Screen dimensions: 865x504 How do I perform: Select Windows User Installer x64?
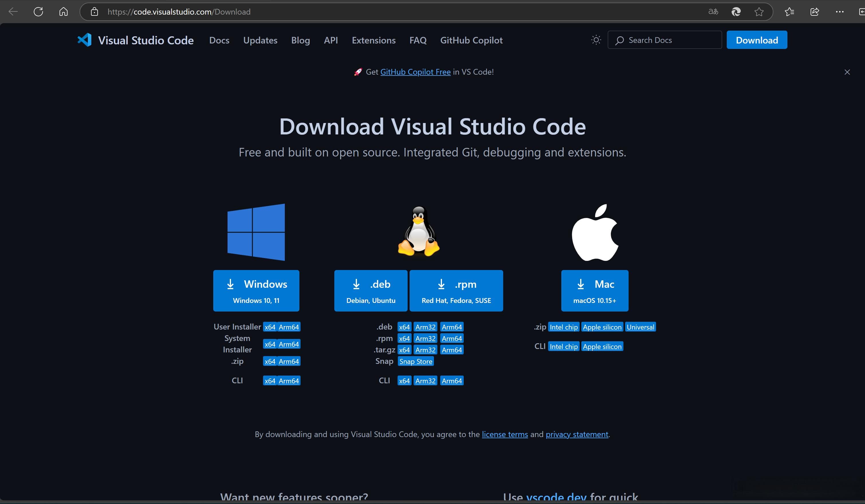pos(270,327)
